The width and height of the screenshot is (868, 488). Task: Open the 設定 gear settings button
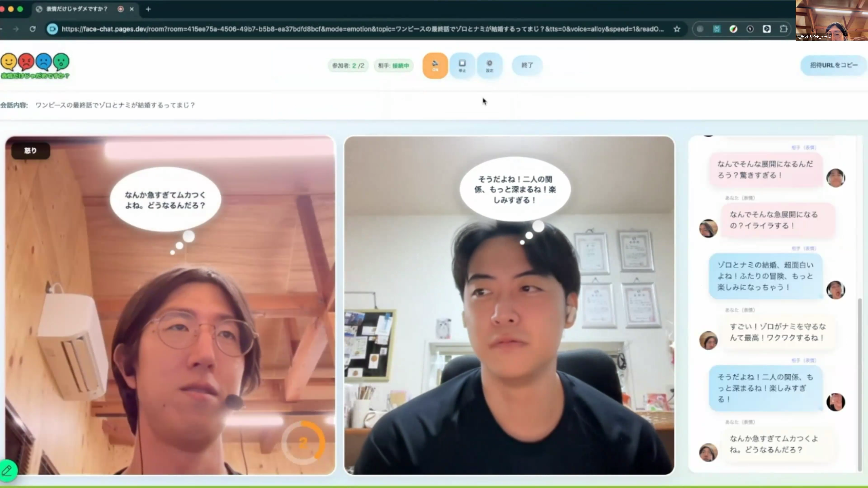(489, 65)
